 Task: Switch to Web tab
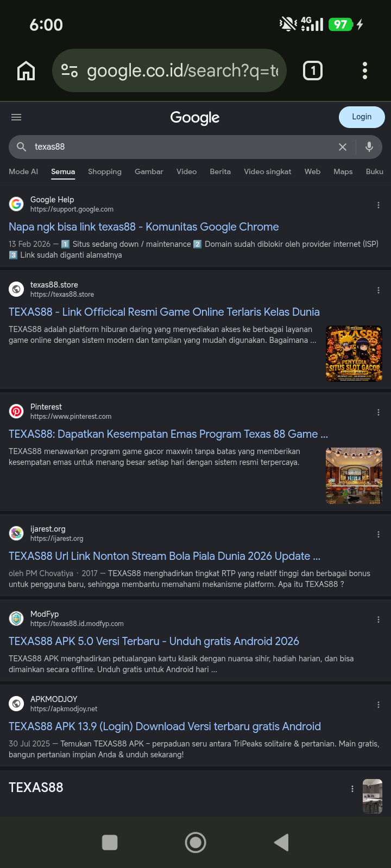point(312,171)
